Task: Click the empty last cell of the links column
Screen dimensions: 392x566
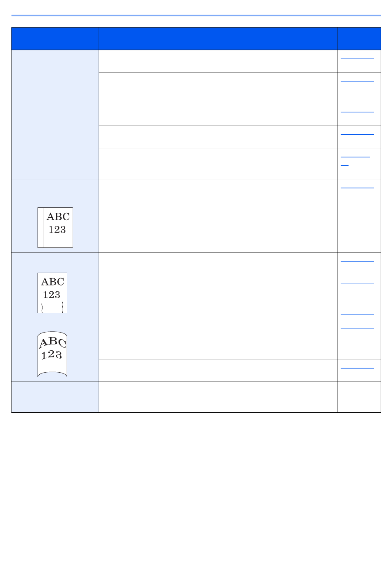Action: pos(359,397)
